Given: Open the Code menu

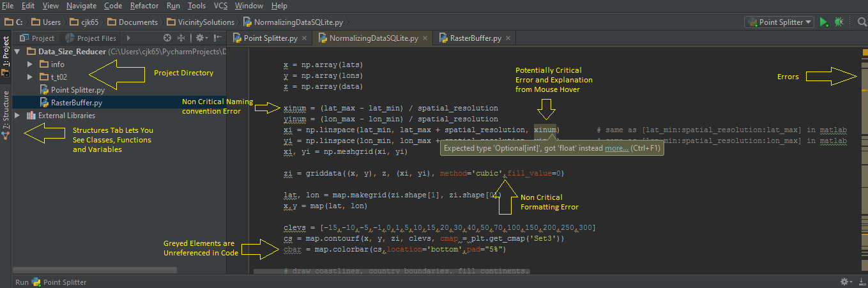Looking at the screenshot, I should click(x=113, y=5).
